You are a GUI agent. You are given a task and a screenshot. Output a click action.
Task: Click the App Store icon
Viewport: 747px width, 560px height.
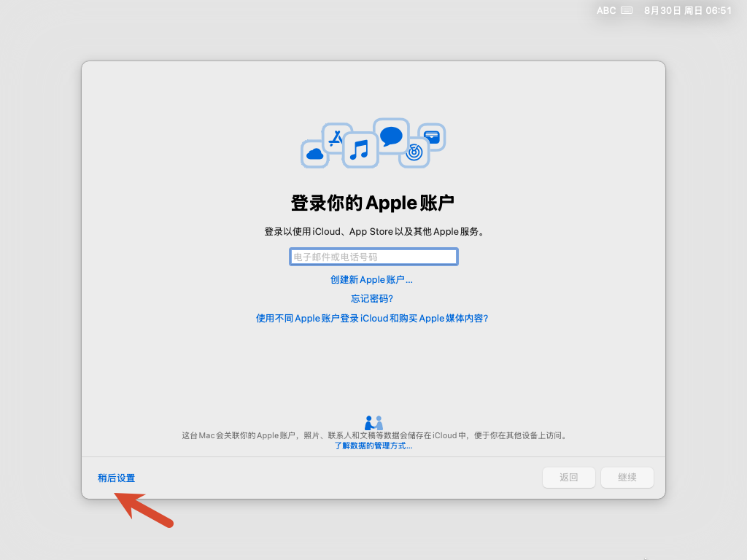point(337,138)
